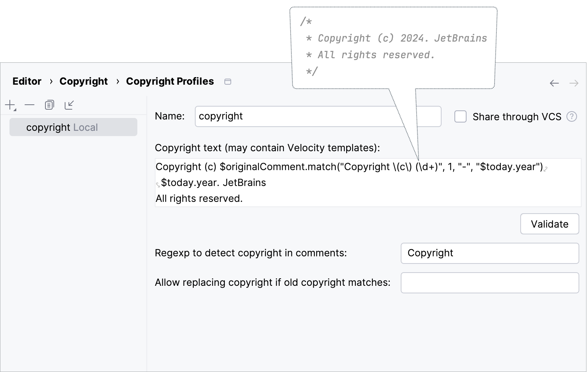This screenshot has width=588, height=372.
Task: Import a copyright profile
Action: pyautogui.click(x=69, y=105)
